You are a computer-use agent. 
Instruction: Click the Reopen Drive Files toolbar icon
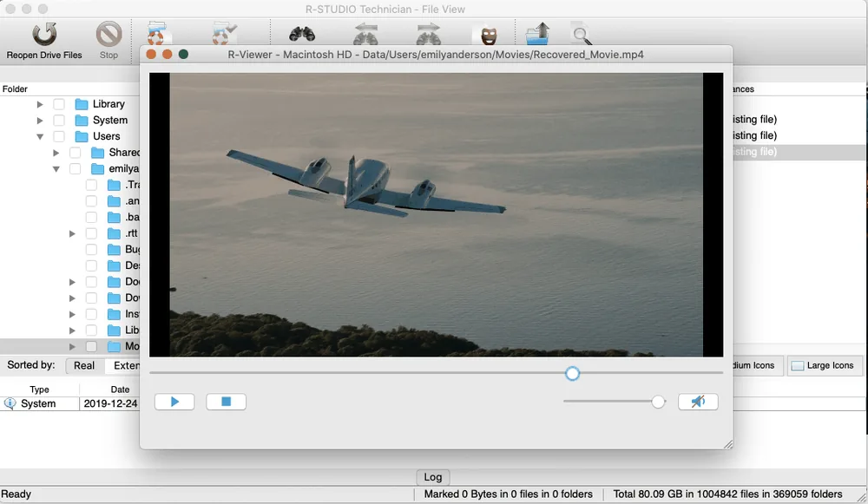point(44,35)
